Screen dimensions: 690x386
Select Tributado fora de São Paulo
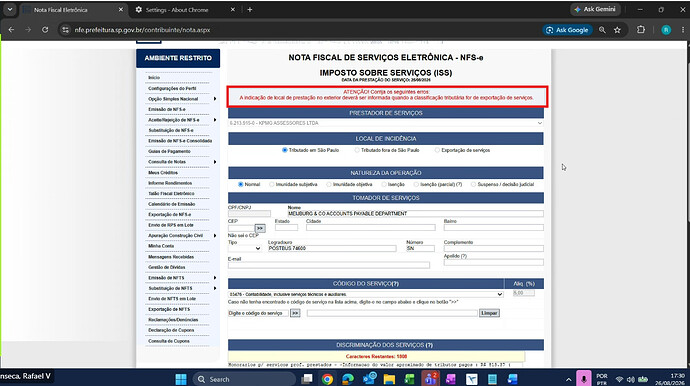coord(357,150)
